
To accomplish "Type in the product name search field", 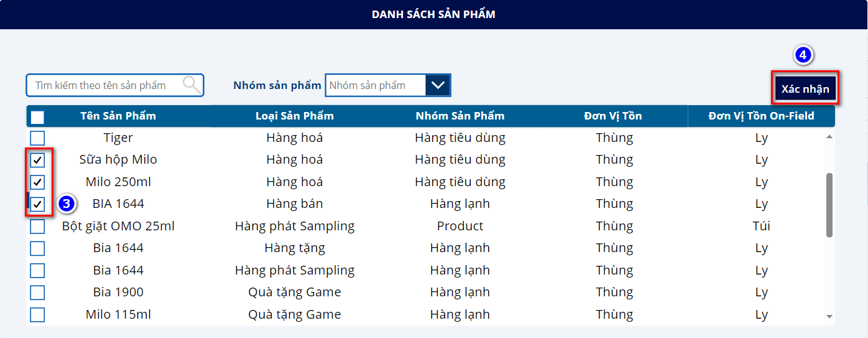I will coord(106,85).
